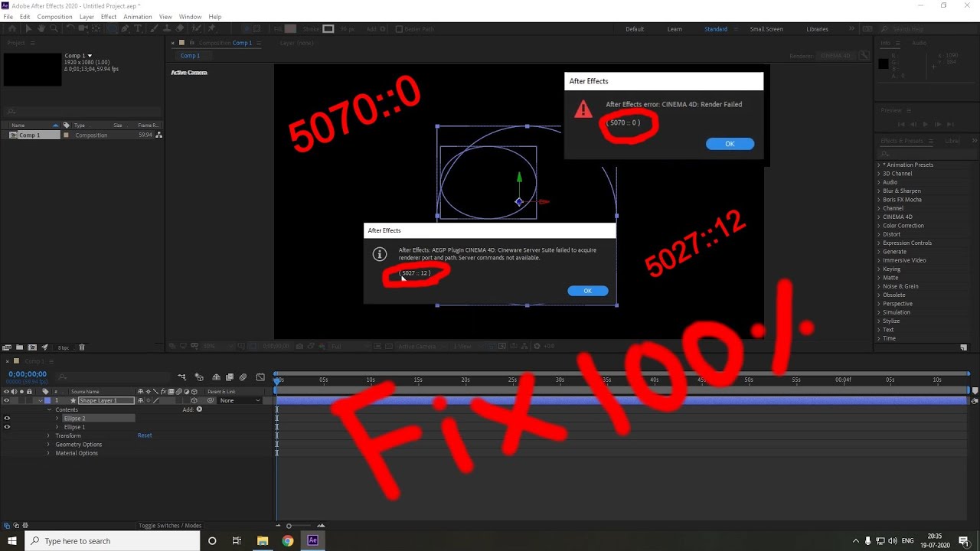
Task: Click the shy layers icon in timeline
Action: [x=217, y=377]
